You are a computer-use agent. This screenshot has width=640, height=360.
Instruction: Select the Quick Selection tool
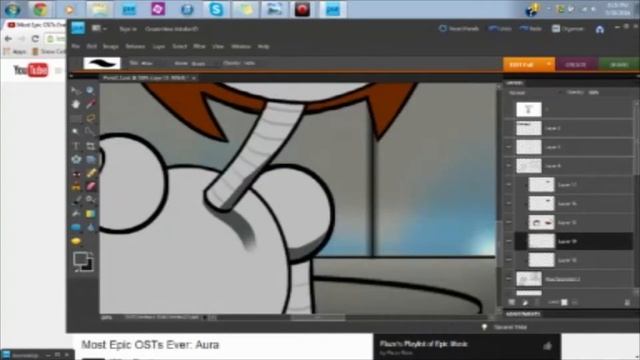(x=90, y=132)
